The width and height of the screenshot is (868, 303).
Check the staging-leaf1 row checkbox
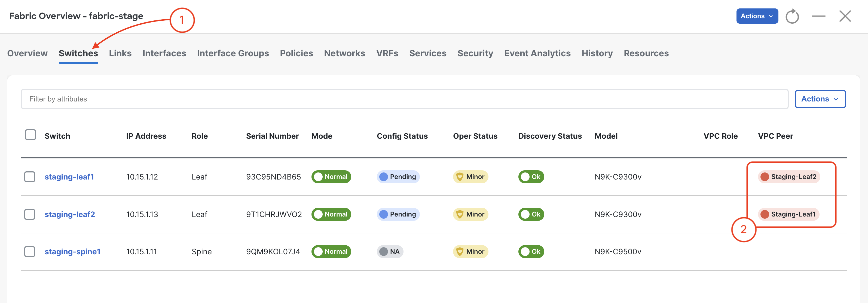pos(30,177)
